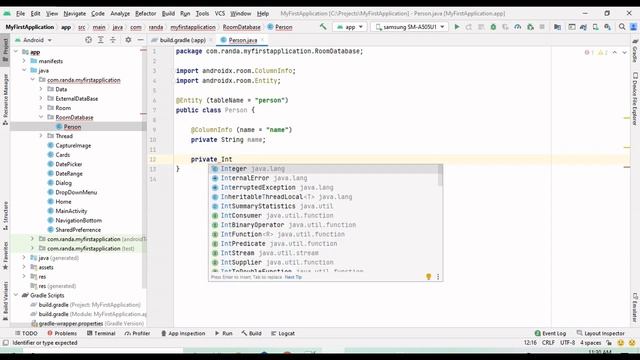Expand the manifests folder
The image size is (640, 360).
click(x=24, y=61)
